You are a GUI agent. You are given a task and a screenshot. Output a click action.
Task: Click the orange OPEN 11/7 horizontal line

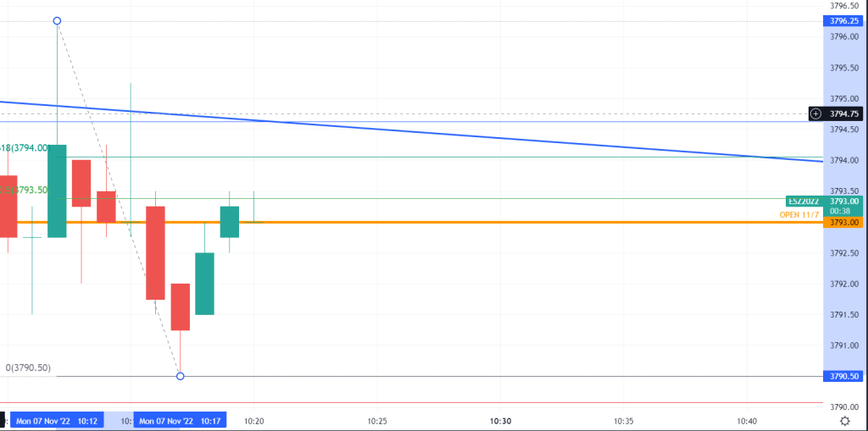[509, 222]
